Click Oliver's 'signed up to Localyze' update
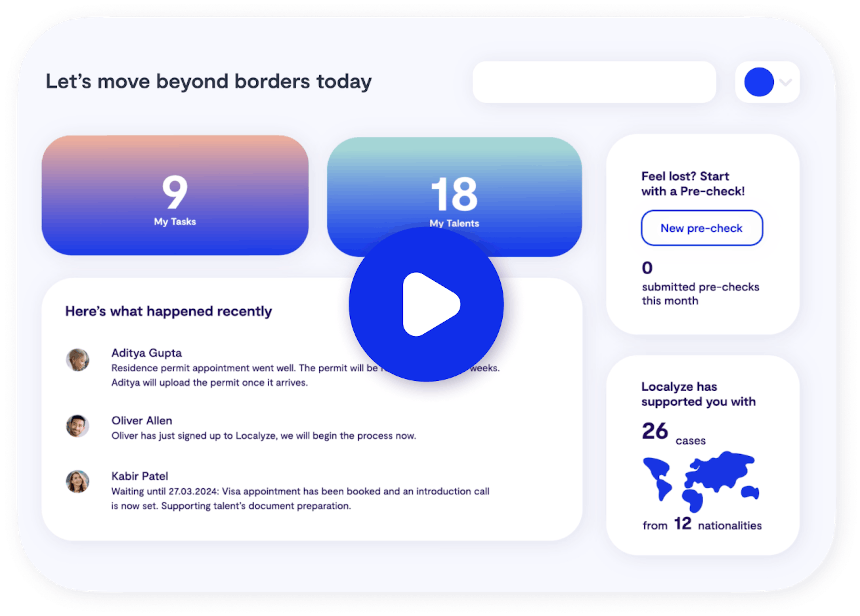This screenshot has height=616, width=860. (264, 436)
